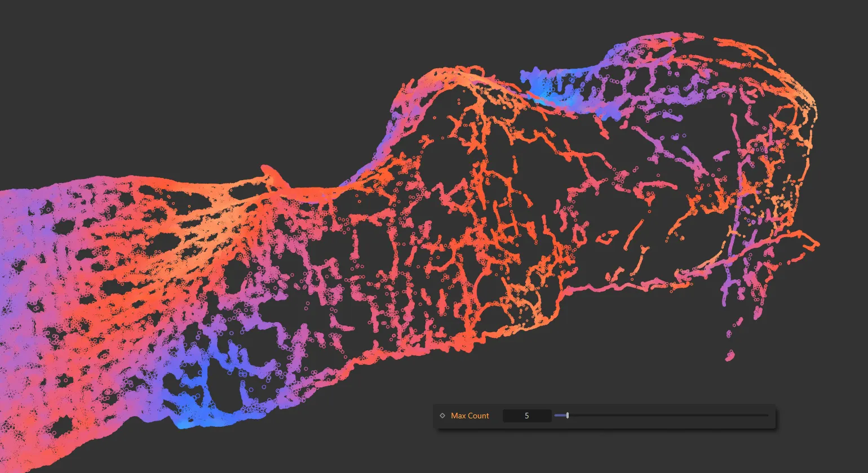Image resolution: width=868 pixels, height=473 pixels.
Task: Click the Max Count value field showing 5
Action: 526,416
